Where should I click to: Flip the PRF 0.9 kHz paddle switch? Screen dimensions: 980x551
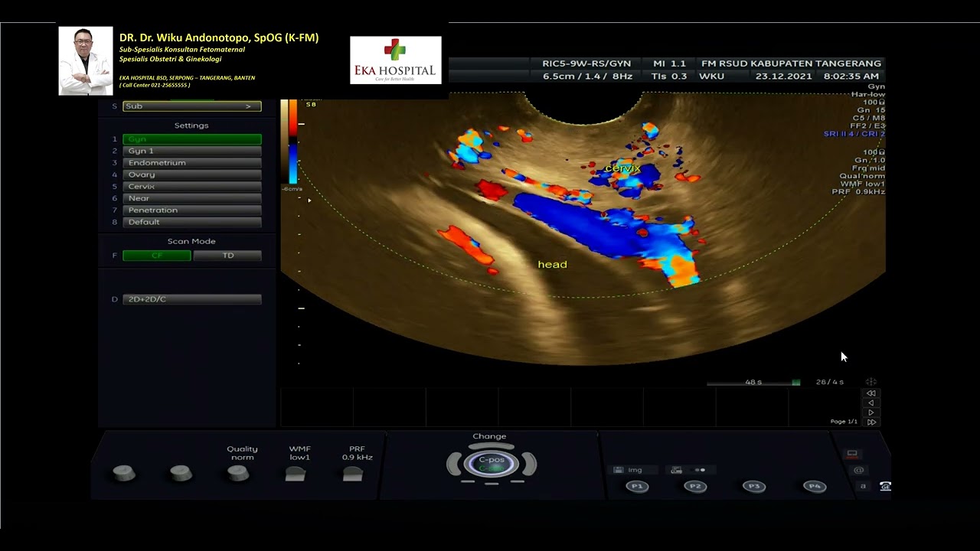352,474
